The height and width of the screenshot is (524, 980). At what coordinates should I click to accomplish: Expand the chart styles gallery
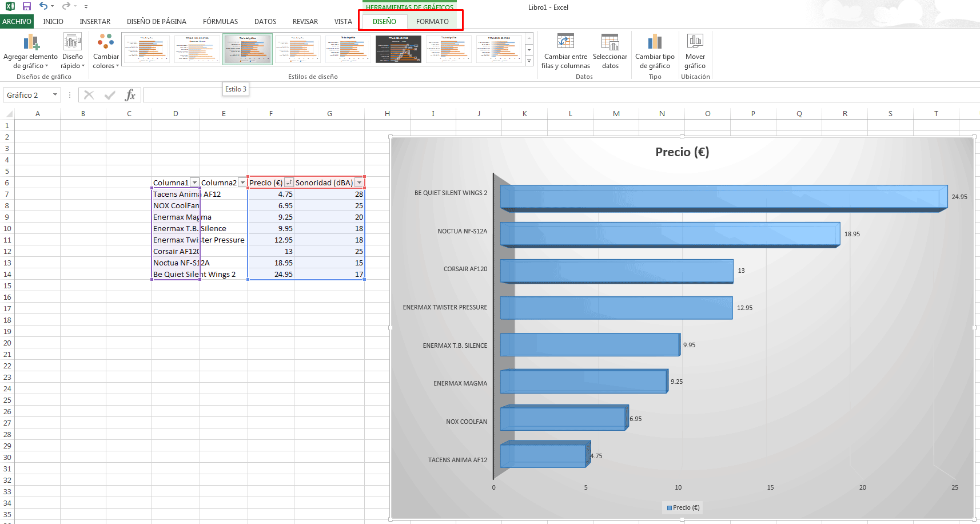tap(529, 61)
